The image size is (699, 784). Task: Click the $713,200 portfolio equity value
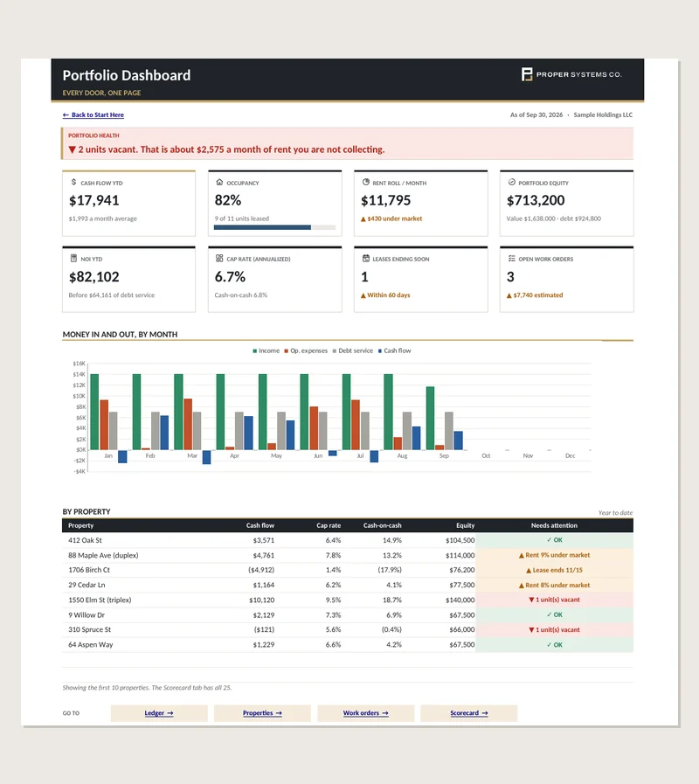pyautogui.click(x=536, y=200)
